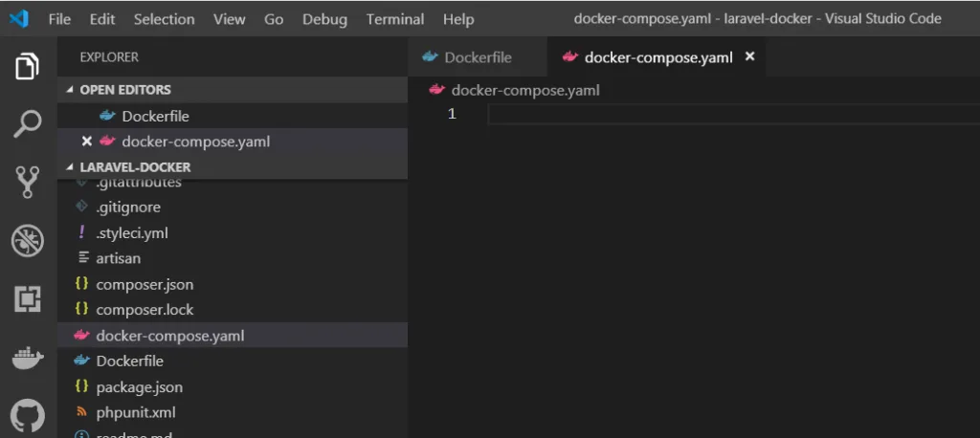The width and height of the screenshot is (980, 438).
Task: Open the GitHub view in activity bar
Action: [27, 415]
